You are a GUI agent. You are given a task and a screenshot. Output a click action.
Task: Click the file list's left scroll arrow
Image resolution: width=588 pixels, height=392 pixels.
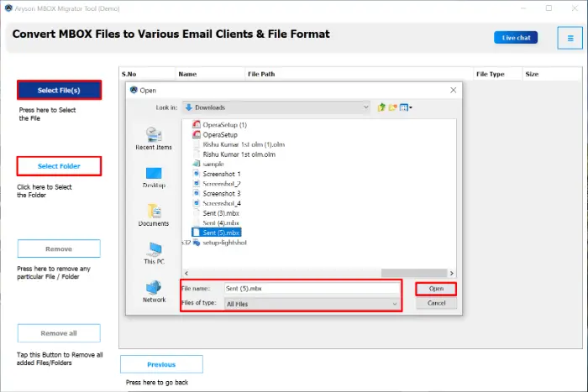pos(186,273)
